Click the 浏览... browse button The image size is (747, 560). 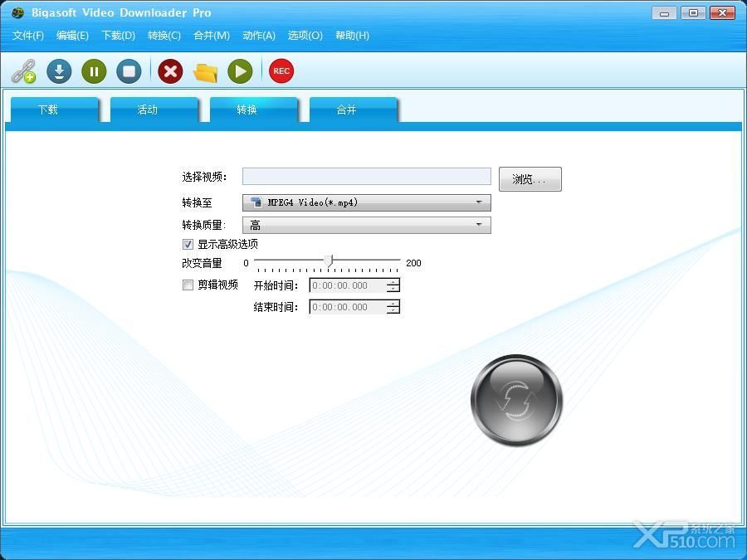pyautogui.click(x=530, y=179)
